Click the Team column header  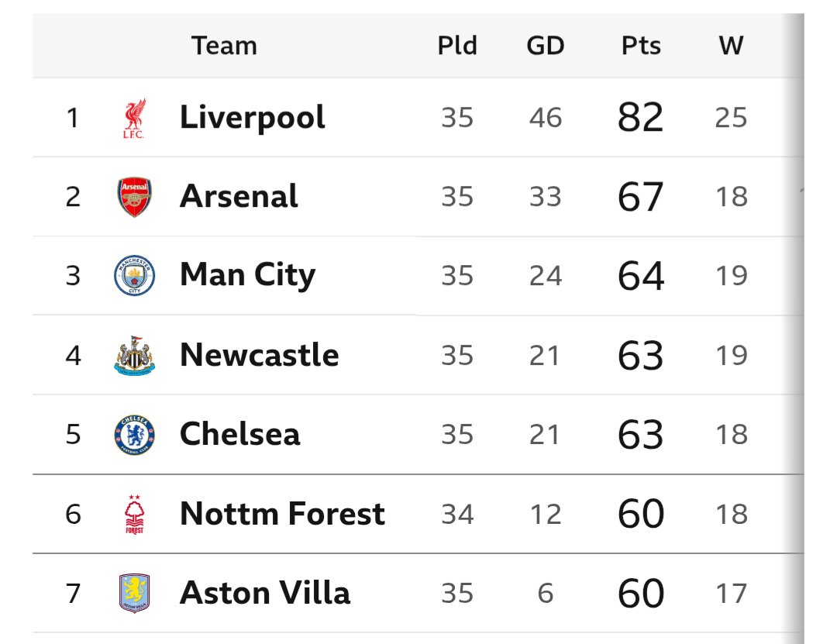pos(224,46)
